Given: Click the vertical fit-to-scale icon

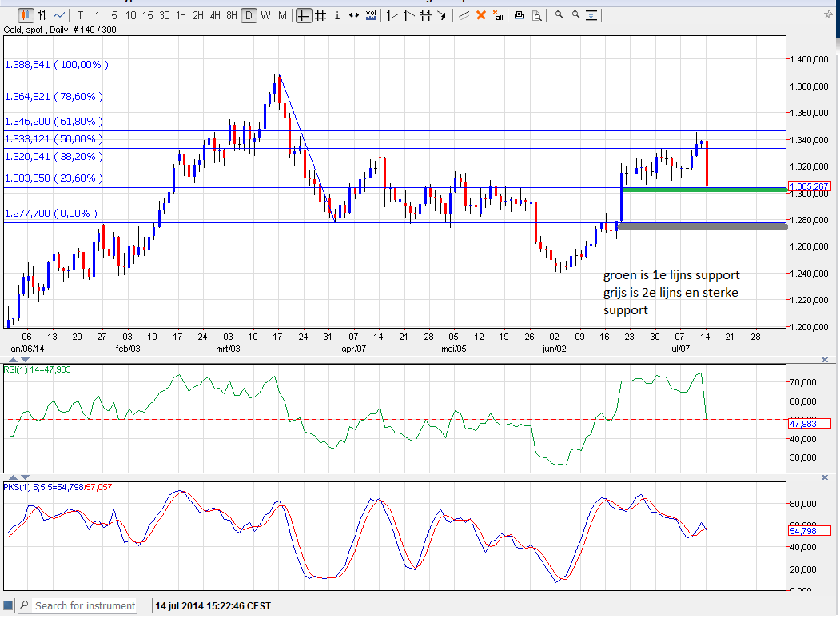Looking at the screenshot, I should [x=591, y=15].
